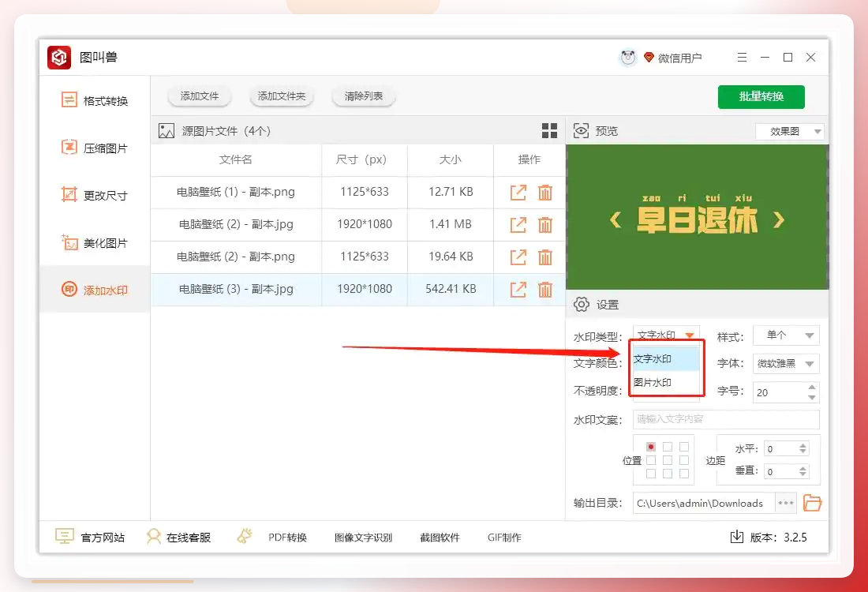Decrease the 垂直 margin value
This screenshot has height=592, width=868.
[x=803, y=474]
